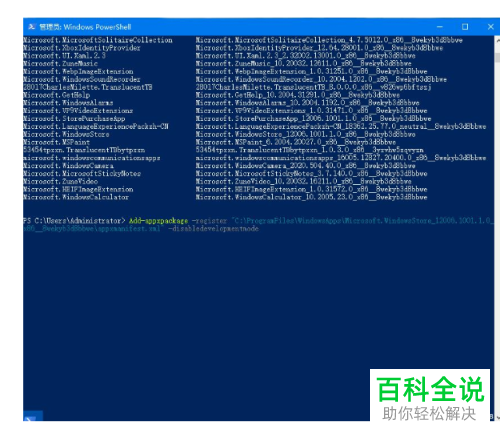Minimize the Windows PowerShell window
This screenshot has width=500, height=434.
[x=440, y=27]
